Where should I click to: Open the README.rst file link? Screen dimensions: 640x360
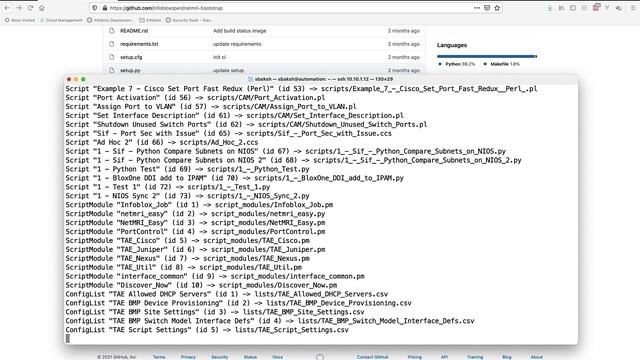pyautogui.click(x=134, y=31)
